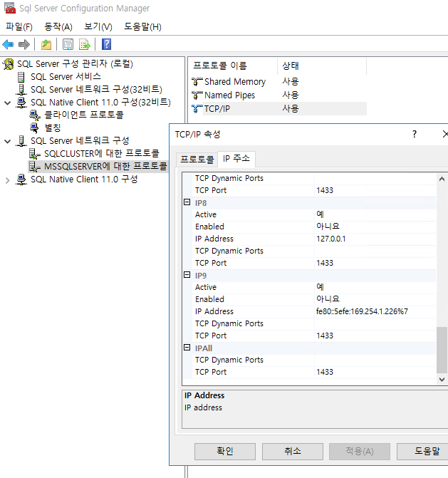Click the Shared Memory protocol icon

197,82
